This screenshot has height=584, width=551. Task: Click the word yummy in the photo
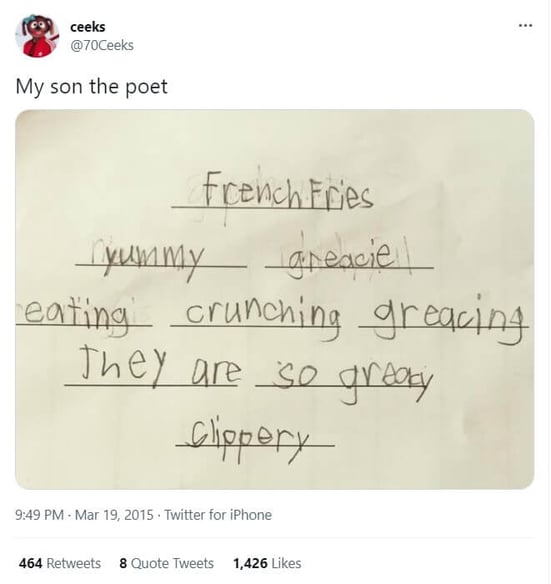[153, 260]
